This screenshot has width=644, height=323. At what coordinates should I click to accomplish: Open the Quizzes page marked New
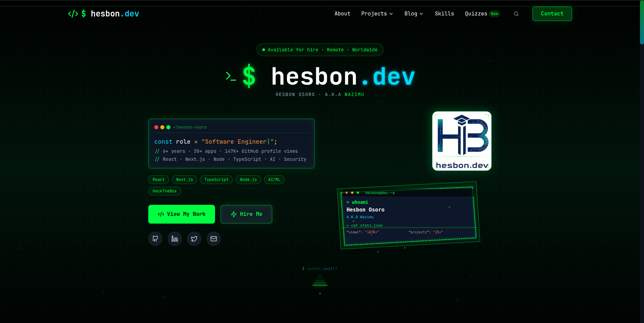482,14
